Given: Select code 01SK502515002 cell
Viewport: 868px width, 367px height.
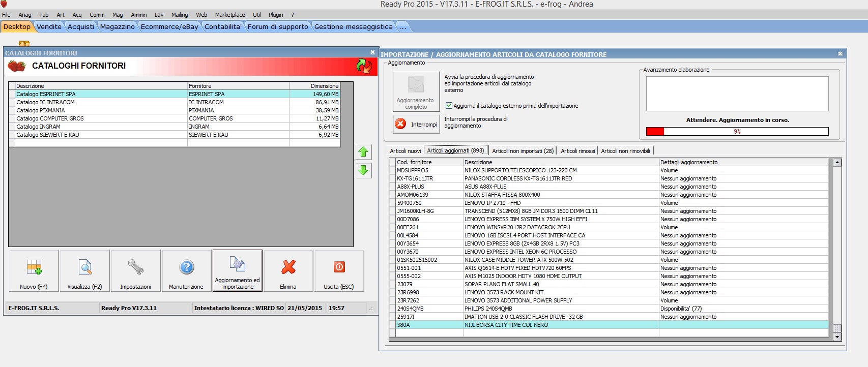Looking at the screenshot, I should [429, 260].
